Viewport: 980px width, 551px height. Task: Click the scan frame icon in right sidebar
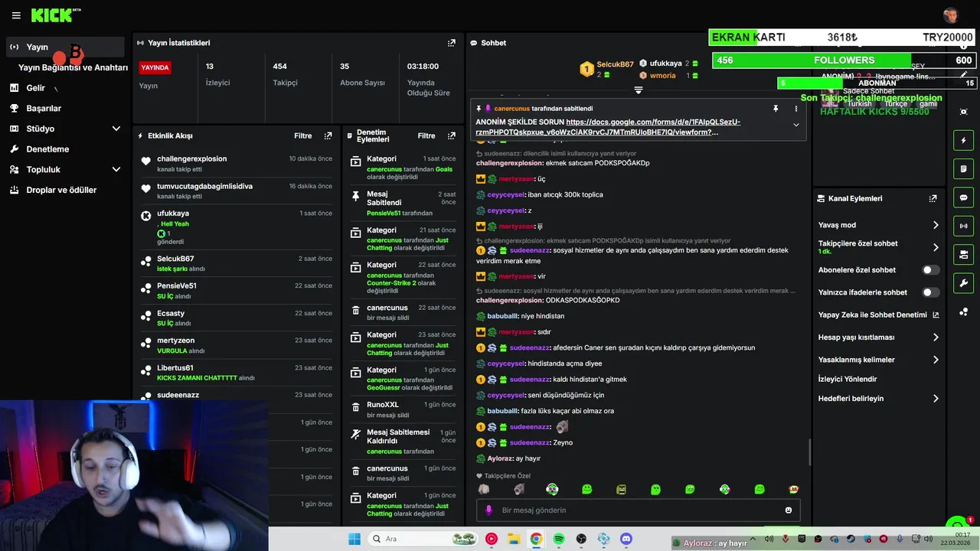coord(963,112)
